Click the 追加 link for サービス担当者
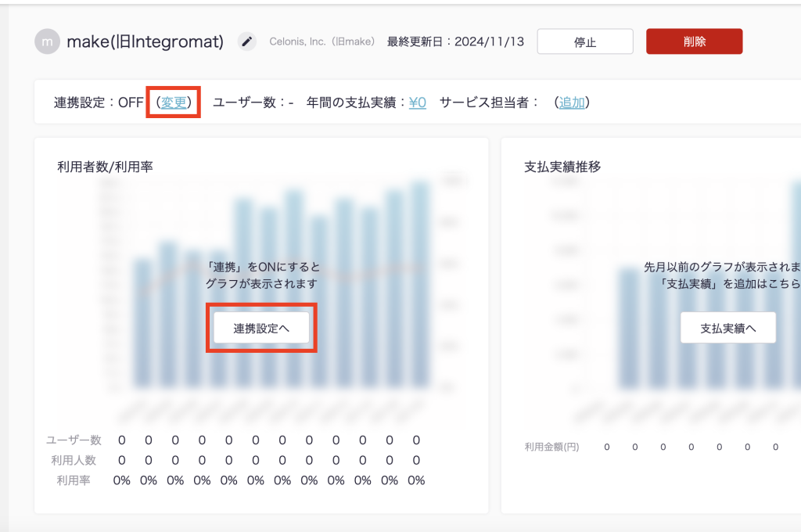This screenshot has height=532, width=801. pyautogui.click(x=572, y=102)
